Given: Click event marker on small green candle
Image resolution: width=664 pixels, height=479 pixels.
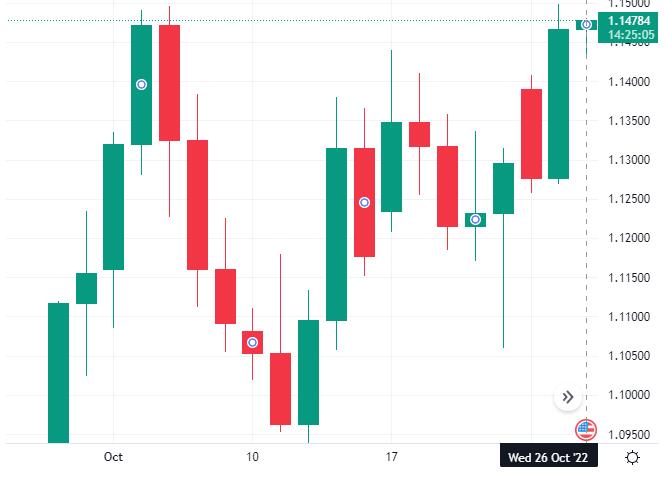Looking at the screenshot, I should pyautogui.click(x=476, y=219).
